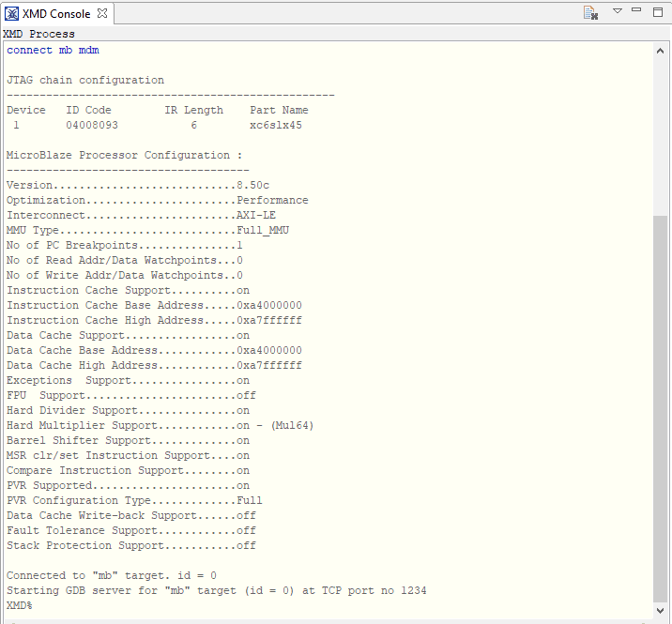Select the XMD Console tab label

[56, 13]
